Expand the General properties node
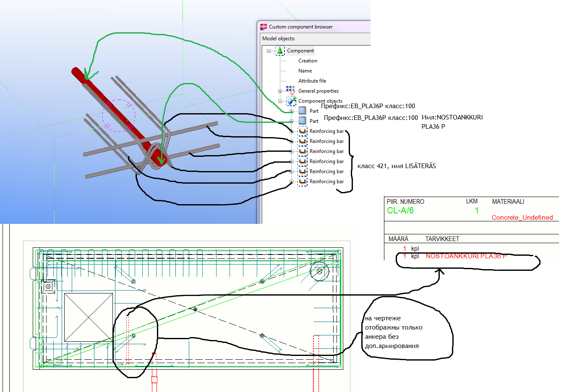Viewport: 577px width, 392px height. (x=280, y=91)
